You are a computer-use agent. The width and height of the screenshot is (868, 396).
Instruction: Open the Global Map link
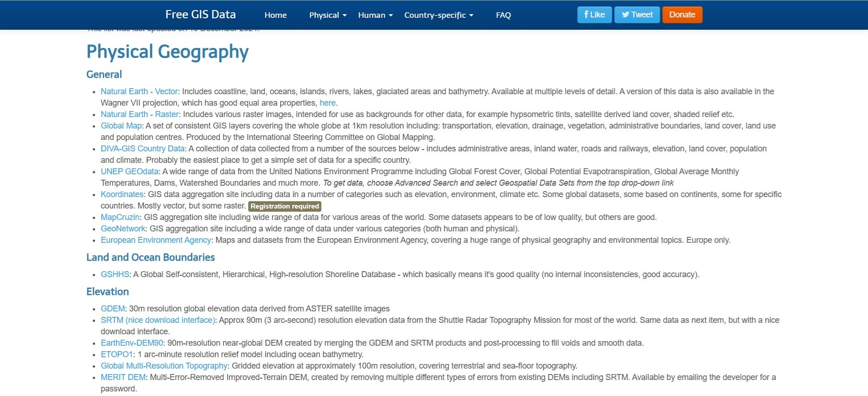(121, 126)
